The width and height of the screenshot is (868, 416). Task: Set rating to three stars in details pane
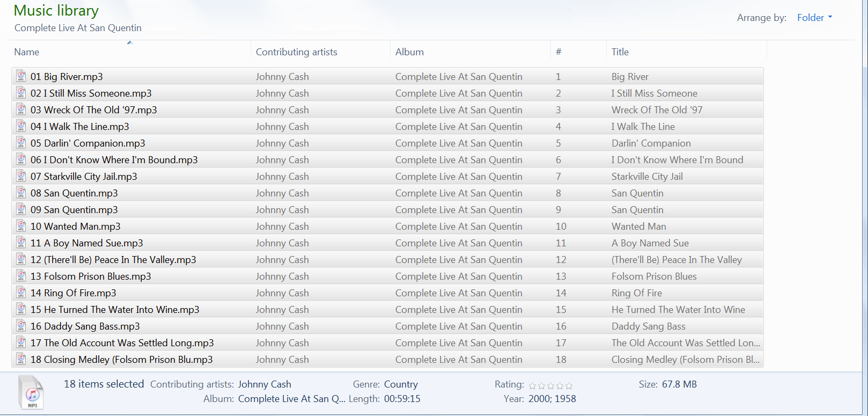pos(551,385)
